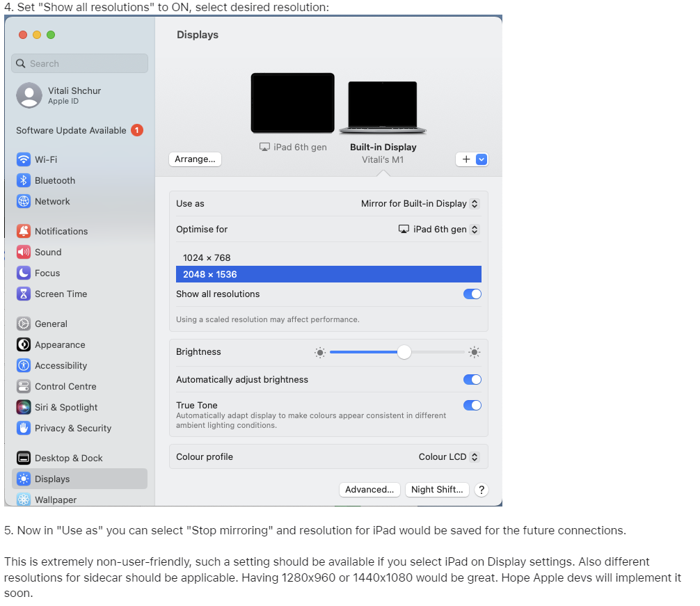Viewport: 700px width, 606px height.
Task: Select Desktop & Dock sidebar item
Action: tap(69, 459)
